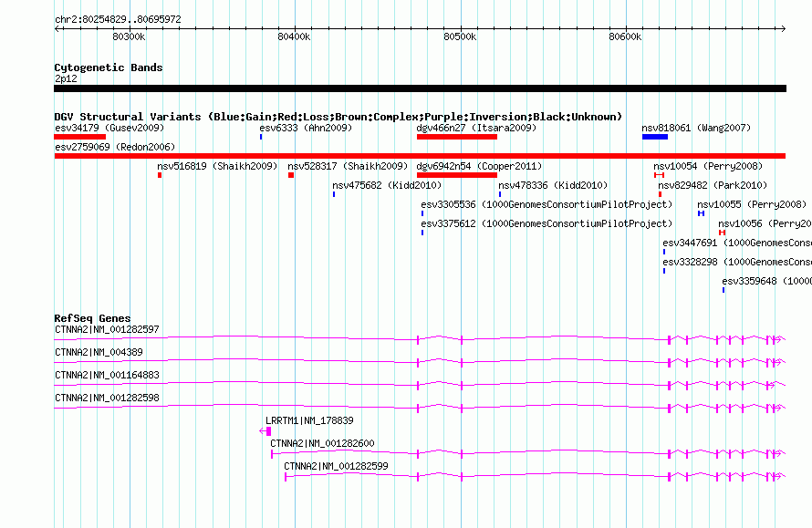Click esv3328298 variant label

[x=737, y=262]
